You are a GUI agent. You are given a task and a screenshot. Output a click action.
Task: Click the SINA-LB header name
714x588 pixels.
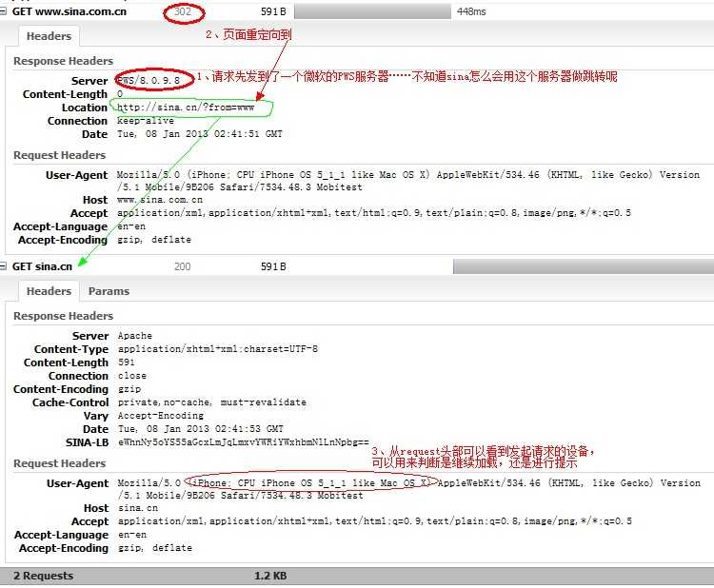point(87,442)
